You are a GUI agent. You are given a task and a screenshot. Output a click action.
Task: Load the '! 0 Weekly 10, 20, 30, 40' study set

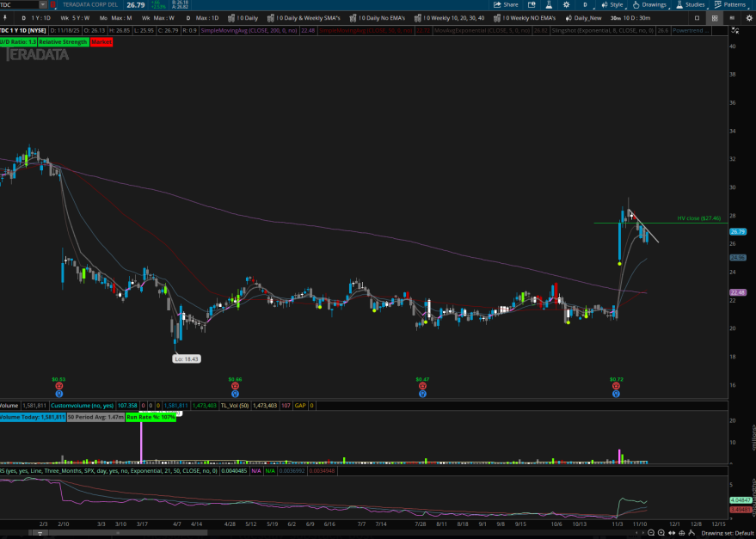click(449, 18)
